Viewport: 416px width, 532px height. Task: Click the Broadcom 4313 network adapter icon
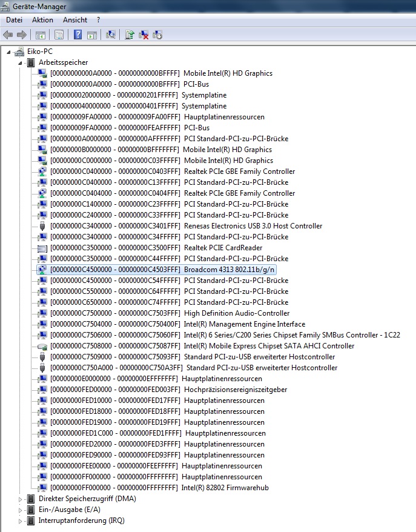coord(42,270)
